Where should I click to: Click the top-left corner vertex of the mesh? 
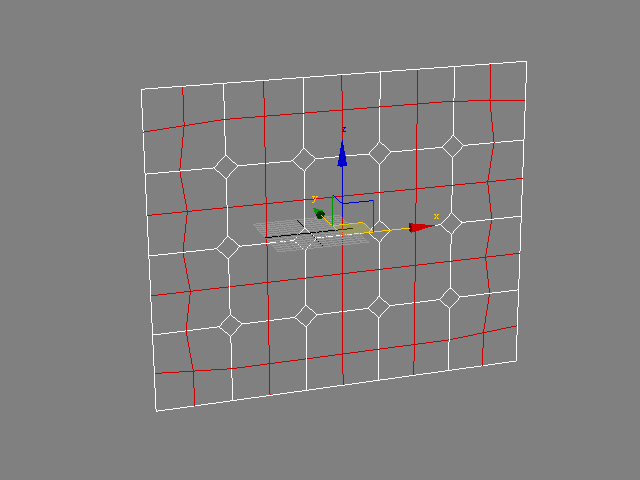pyautogui.click(x=141, y=89)
